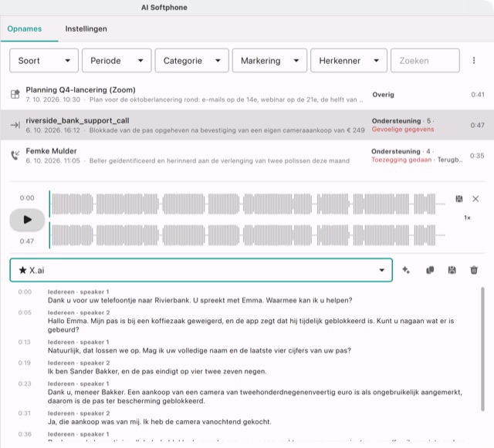Click the meeting icon beside Planning Q4-lancering

[x=15, y=94]
